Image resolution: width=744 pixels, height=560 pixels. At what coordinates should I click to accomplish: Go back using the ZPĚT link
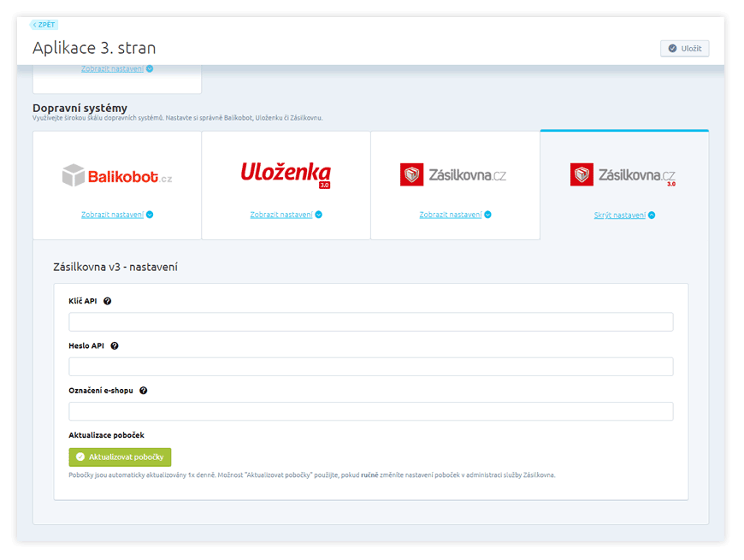pyautogui.click(x=44, y=25)
